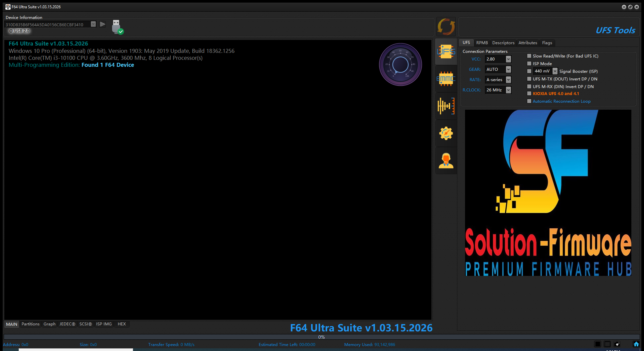Open the waveform signal analyzer icon
This screenshot has height=351, width=644.
click(x=446, y=106)
